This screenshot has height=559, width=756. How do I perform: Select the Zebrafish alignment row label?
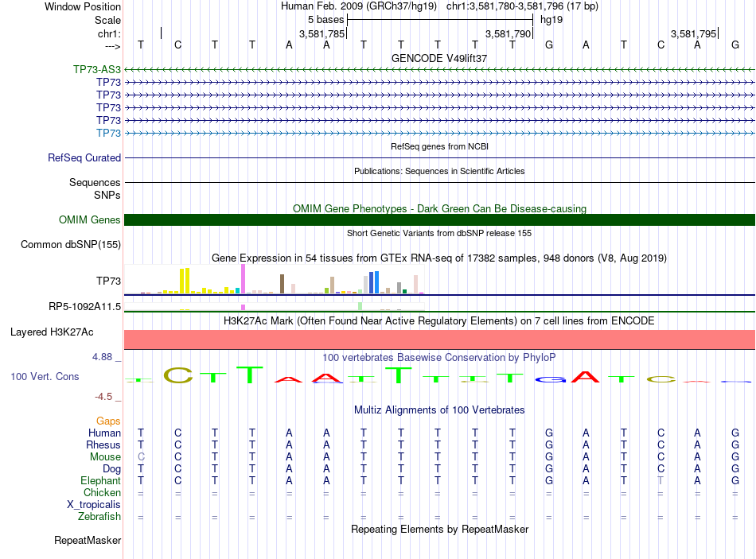(99, 516)
